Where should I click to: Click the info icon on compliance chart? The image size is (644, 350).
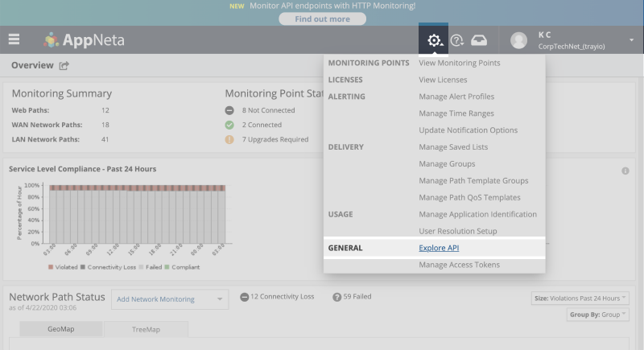point(625,171)
